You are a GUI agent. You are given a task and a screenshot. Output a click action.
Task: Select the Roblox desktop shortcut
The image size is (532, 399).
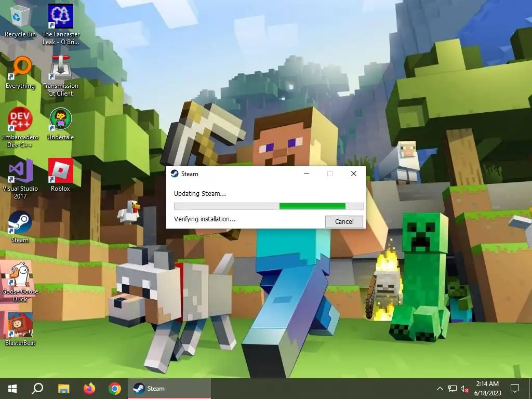pos(61,175)
